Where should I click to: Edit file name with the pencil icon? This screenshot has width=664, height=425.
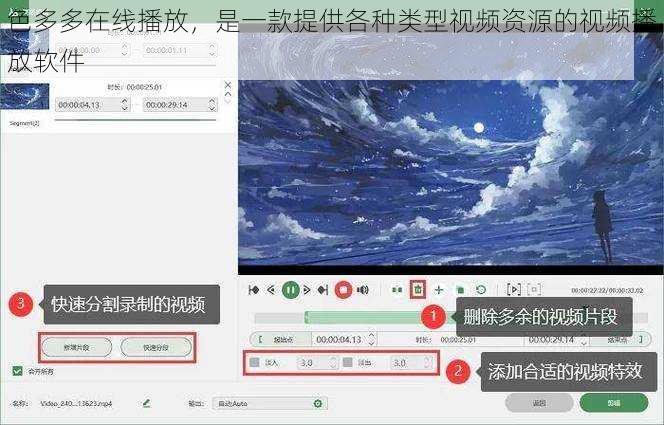(x=147, y=403)
